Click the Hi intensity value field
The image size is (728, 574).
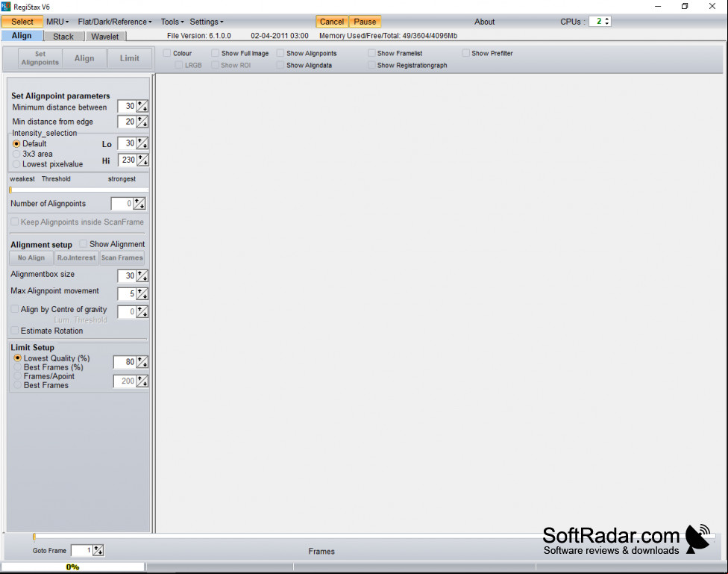128,160
